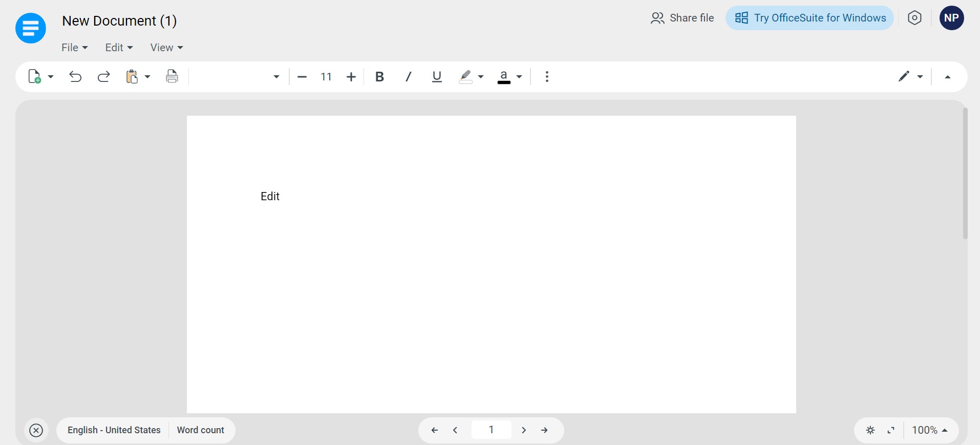
Task: Open the more options three-dot menu
Action: [547, 77]
